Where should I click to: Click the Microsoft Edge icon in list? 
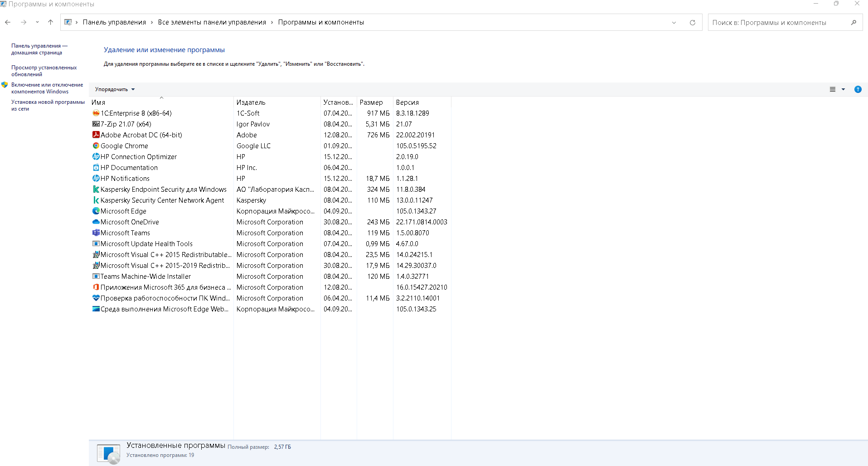(x=96, y=211)
